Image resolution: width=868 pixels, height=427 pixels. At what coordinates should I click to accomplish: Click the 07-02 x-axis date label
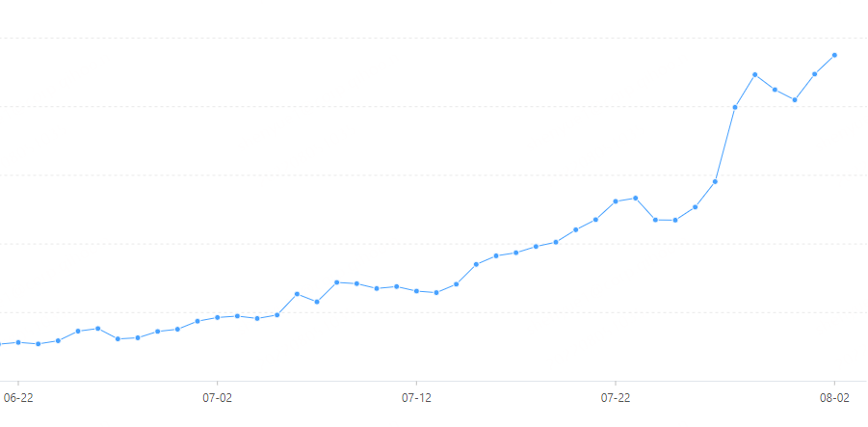click(218, 396)
